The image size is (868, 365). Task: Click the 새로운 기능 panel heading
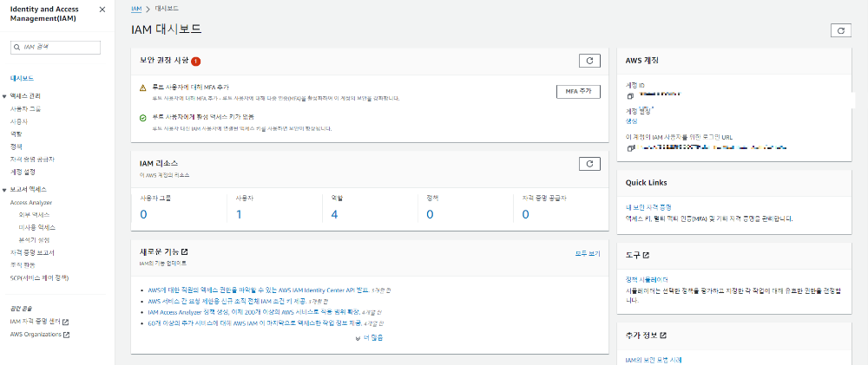tap(160, 251)
